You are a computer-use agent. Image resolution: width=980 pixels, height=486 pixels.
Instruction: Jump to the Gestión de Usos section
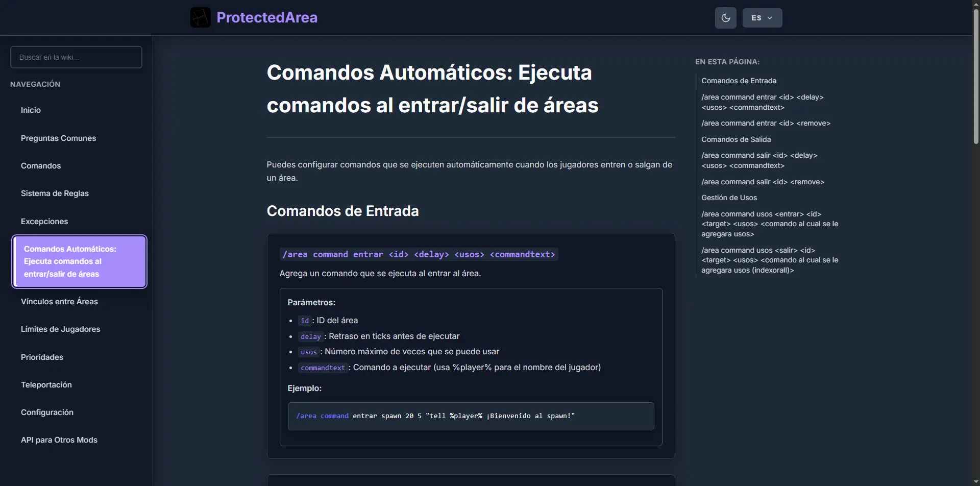click(729, 197)
